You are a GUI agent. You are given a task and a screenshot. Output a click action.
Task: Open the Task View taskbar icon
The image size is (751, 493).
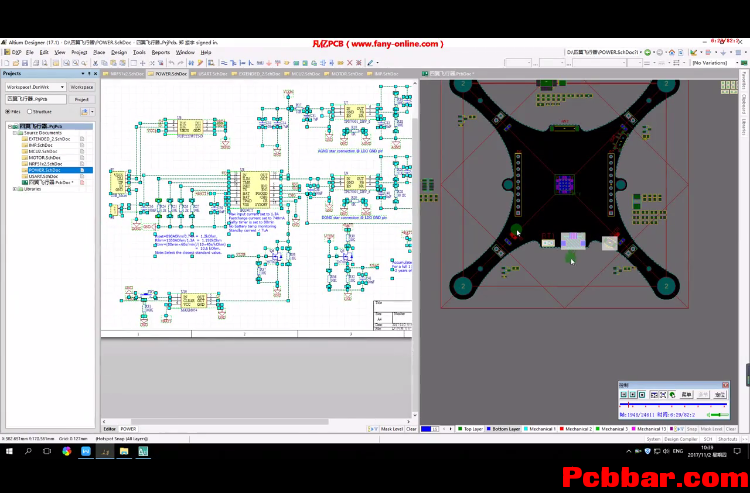pos(47,451)
